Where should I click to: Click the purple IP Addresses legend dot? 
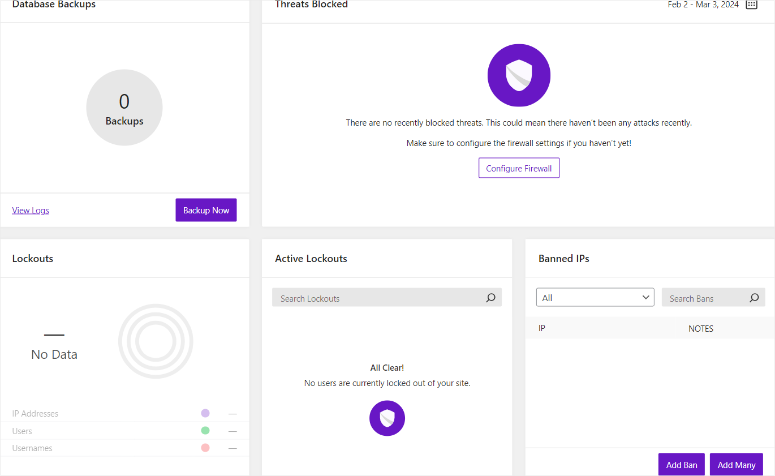(205, 413)
